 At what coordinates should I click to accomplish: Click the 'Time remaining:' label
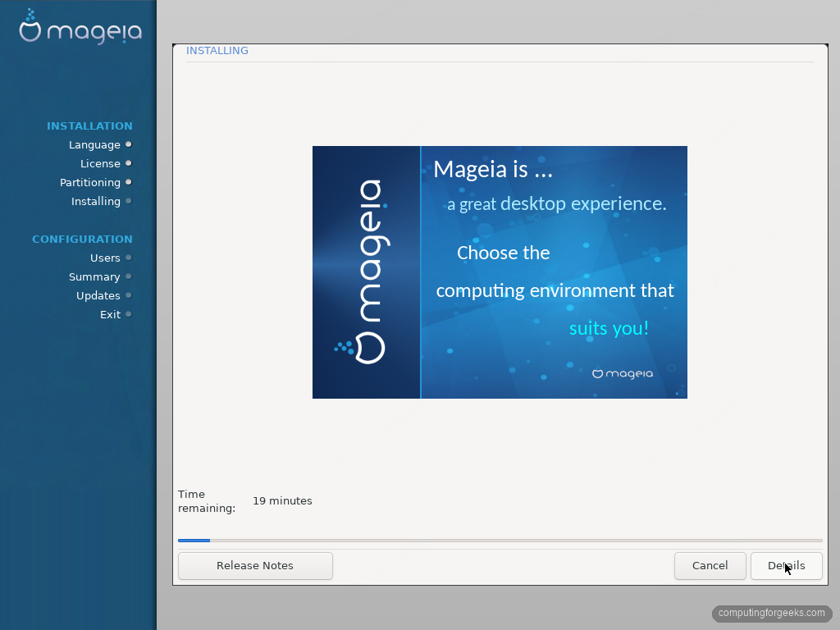(207, 501)
